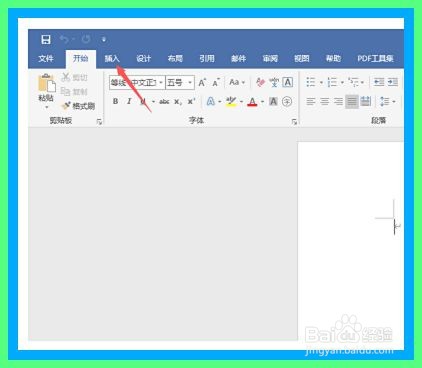This screenshot has width=422, height=368.
Task: Center align the text
Action: [325, 101]
